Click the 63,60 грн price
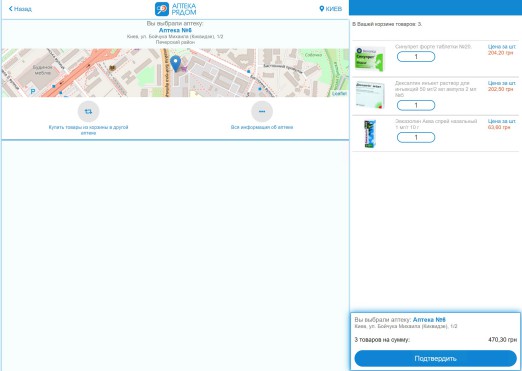The image size is (522, 371). pos(499,127)
